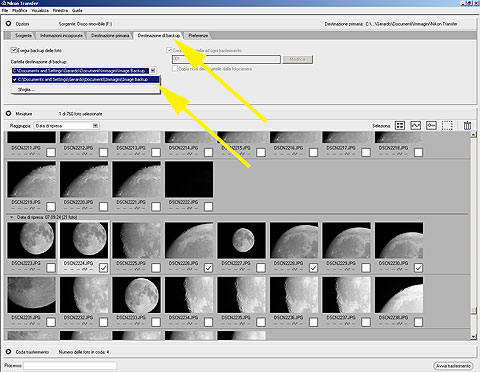The image size is (480, 372).
Task: Switch to the Destinazione primaria tab
Action: 110,35
